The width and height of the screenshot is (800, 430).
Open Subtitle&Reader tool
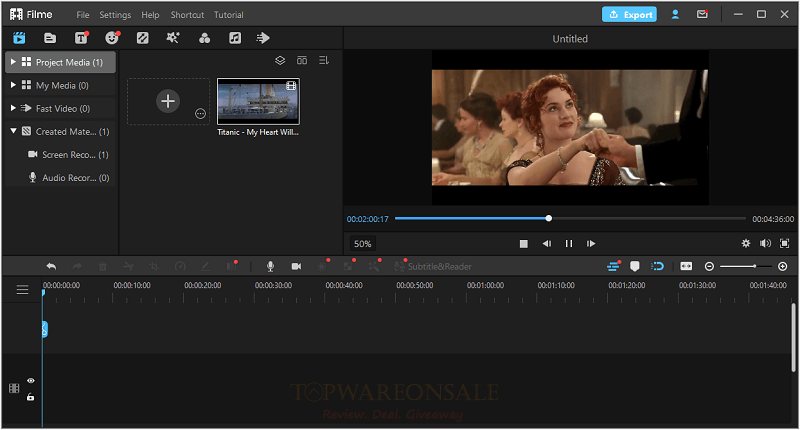(x=433, y=266)
